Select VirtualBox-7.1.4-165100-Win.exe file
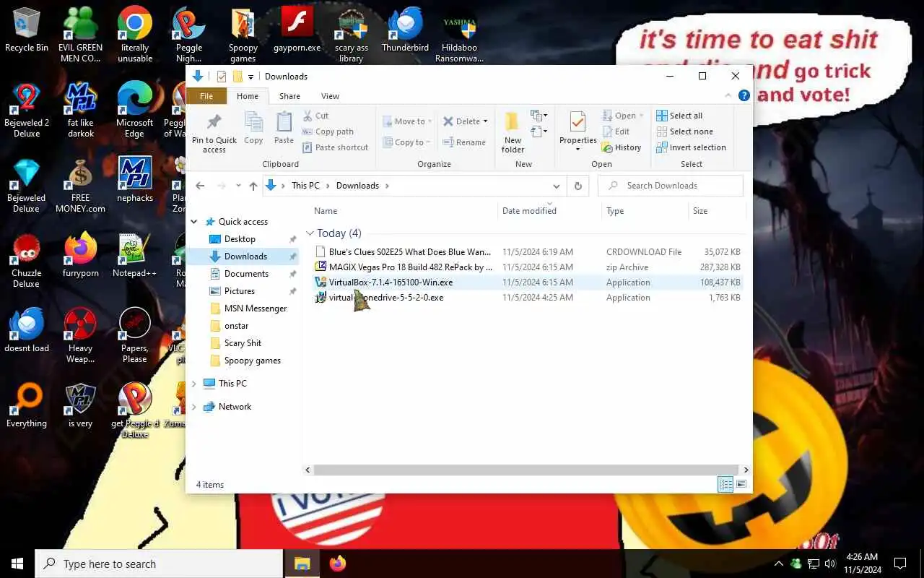 [528, 282]
